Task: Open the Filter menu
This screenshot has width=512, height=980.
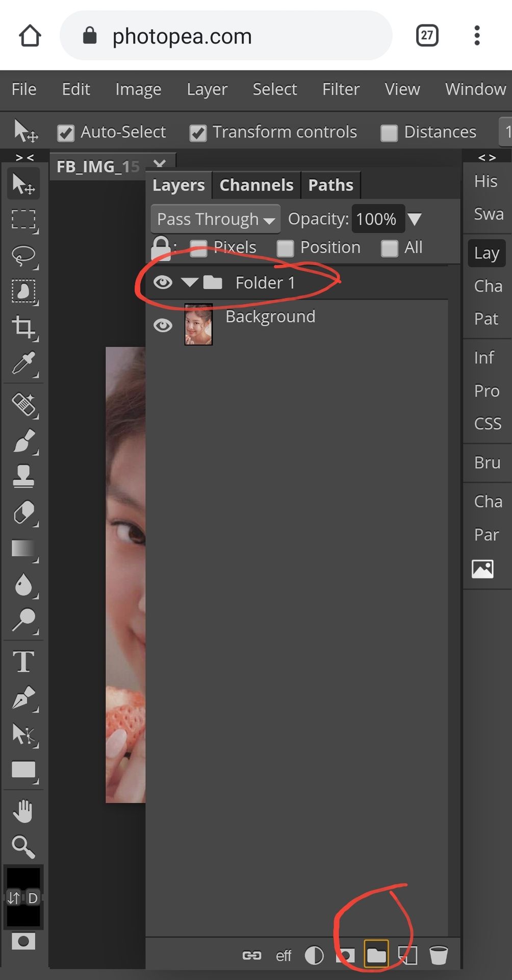Action: 341,89
